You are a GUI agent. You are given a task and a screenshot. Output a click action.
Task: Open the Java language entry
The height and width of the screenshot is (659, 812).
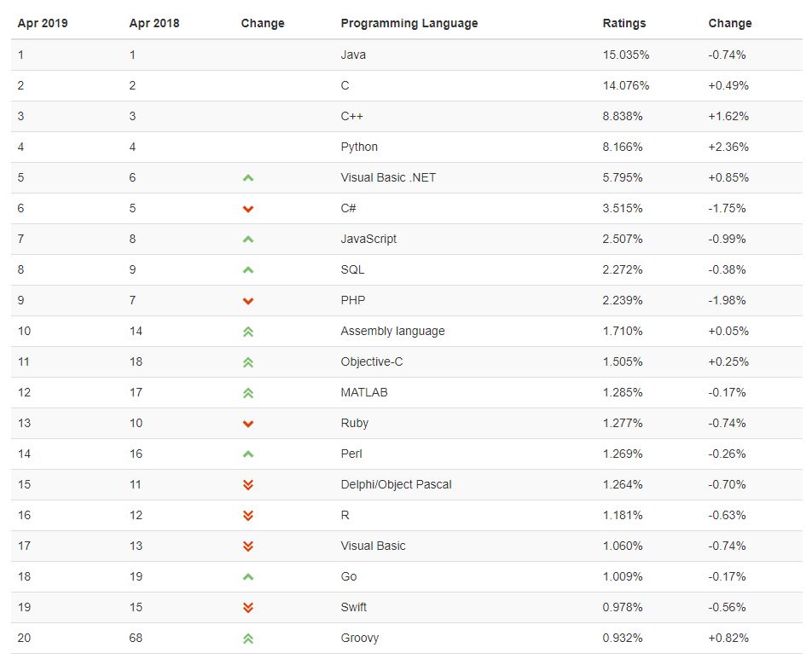point(353,55)
